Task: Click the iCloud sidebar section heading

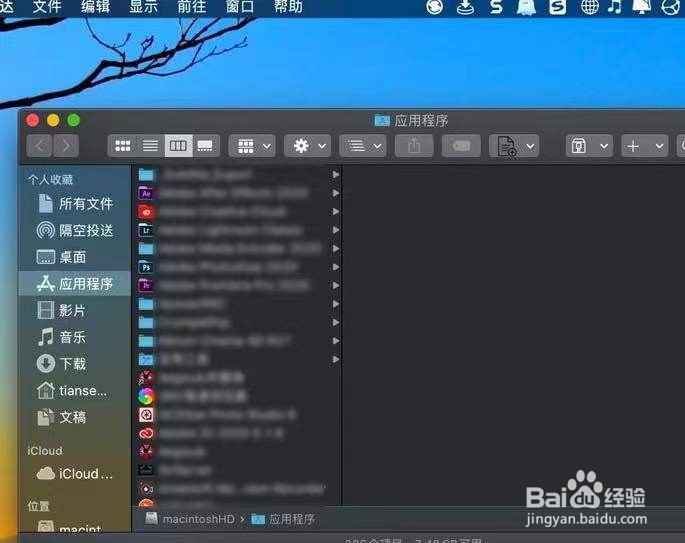Action: 45,450
